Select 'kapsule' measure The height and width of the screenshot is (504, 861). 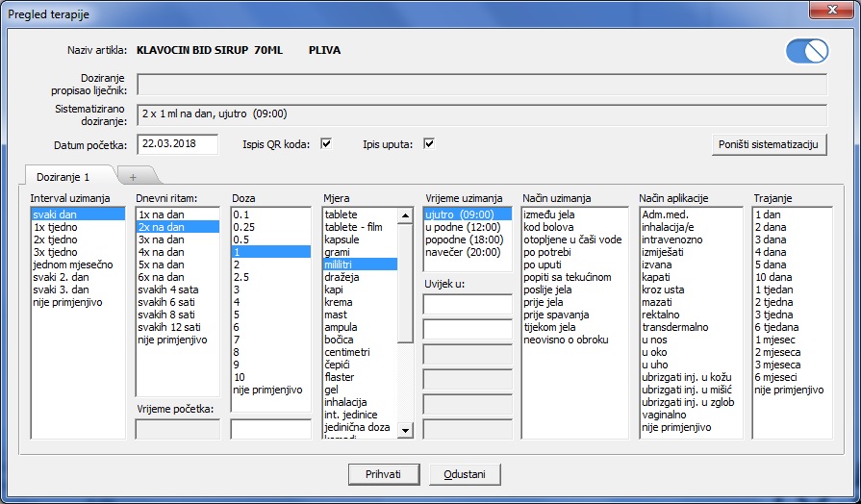[360, 239]
